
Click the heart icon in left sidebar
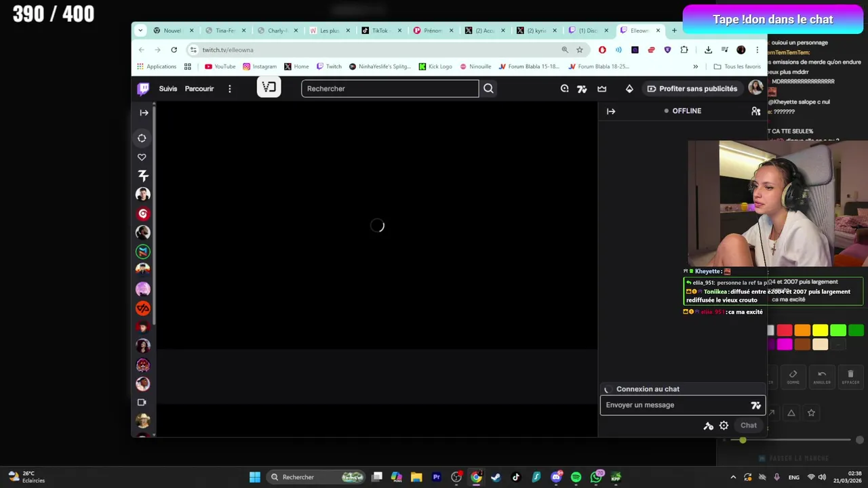(x=142, y=157)
